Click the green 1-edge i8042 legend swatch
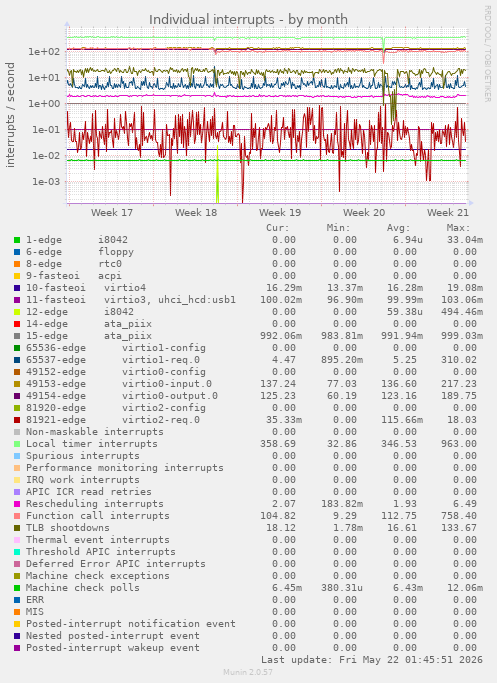The height and width of the screenshot is (683, 497). [17, 240]
